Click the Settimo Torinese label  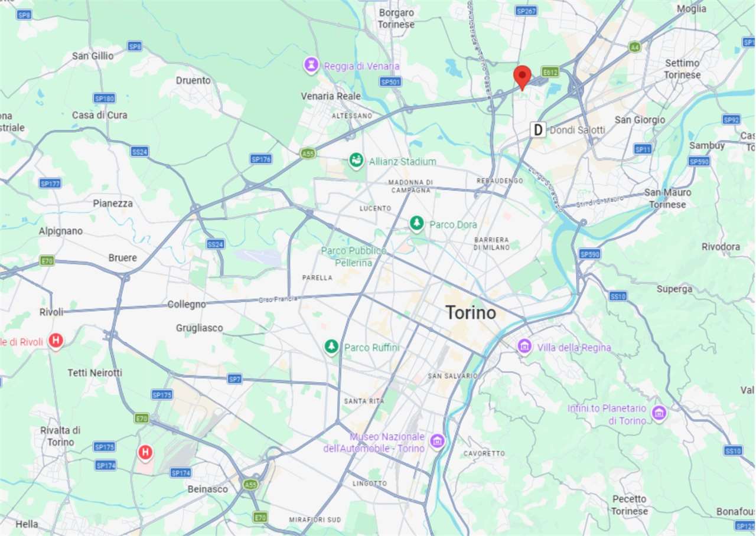682,68
